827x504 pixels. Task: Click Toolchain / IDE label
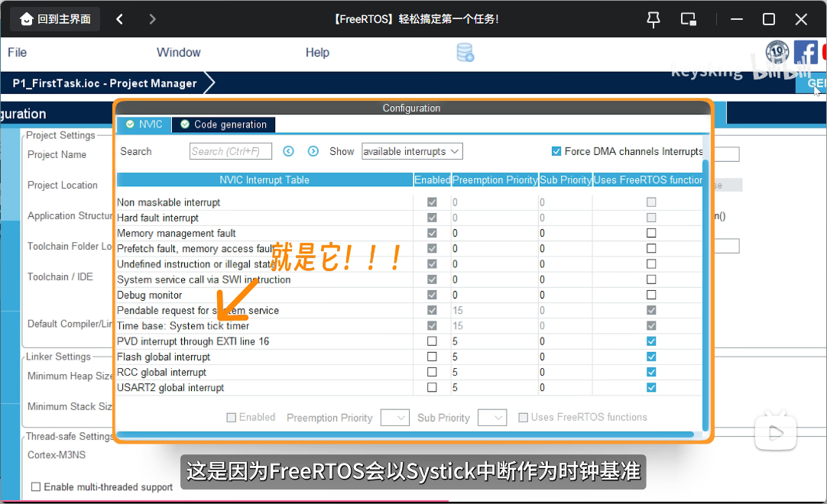(60, 276)
